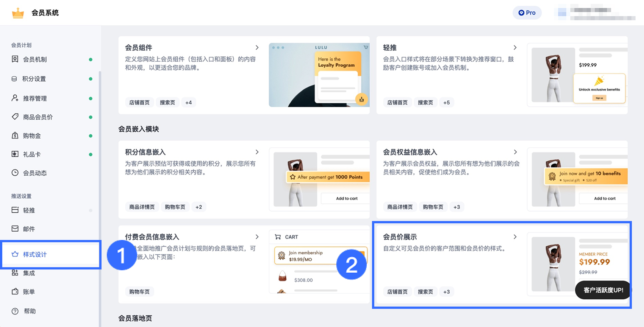Viewport: 644px width, 327px height.
Task: Open the 会员价展示 card title
Action: click(x=400, y=237)
